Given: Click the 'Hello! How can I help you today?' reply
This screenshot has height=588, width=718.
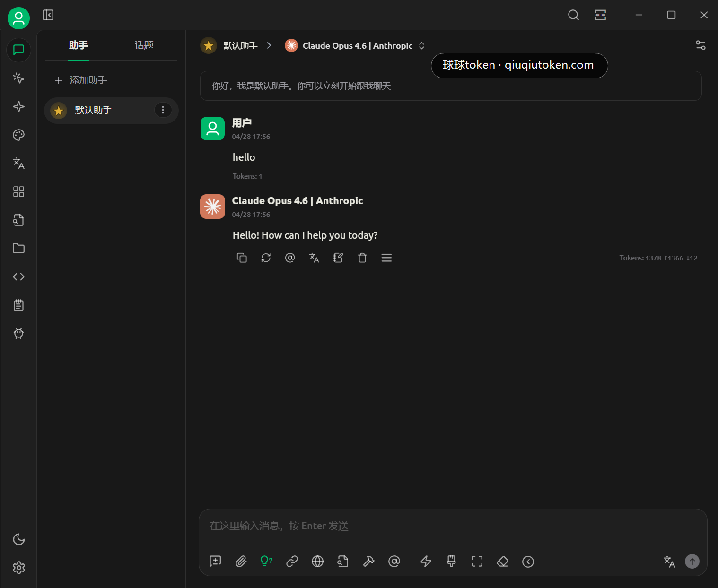Looking at the screenshot, I should tap(305, 235).
